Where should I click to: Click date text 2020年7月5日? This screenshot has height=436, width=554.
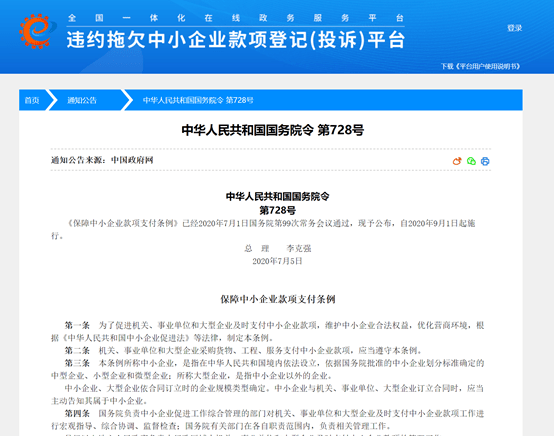click(x=277, y=261)
